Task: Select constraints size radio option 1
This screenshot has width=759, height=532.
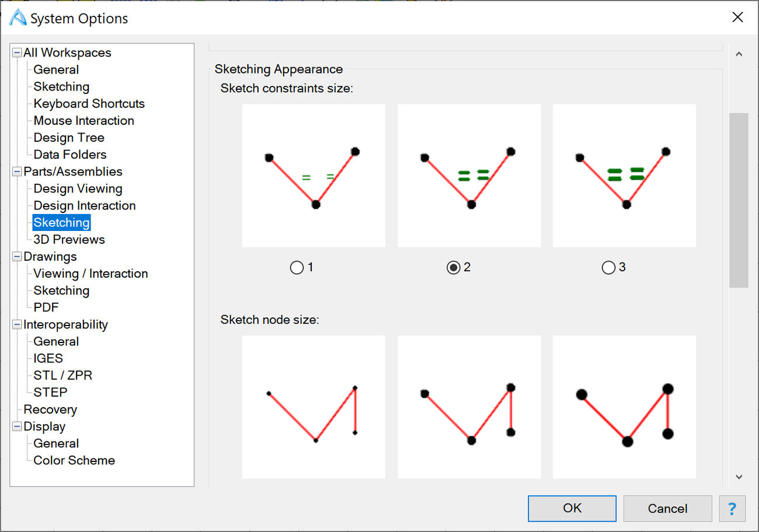Action: pyautogui.click(x=297, y=267)
